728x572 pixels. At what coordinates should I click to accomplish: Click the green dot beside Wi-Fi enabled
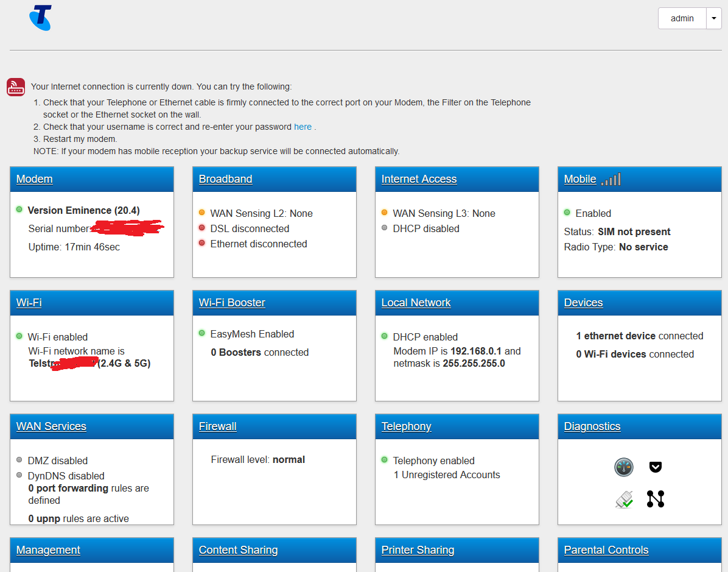point(19,336)
